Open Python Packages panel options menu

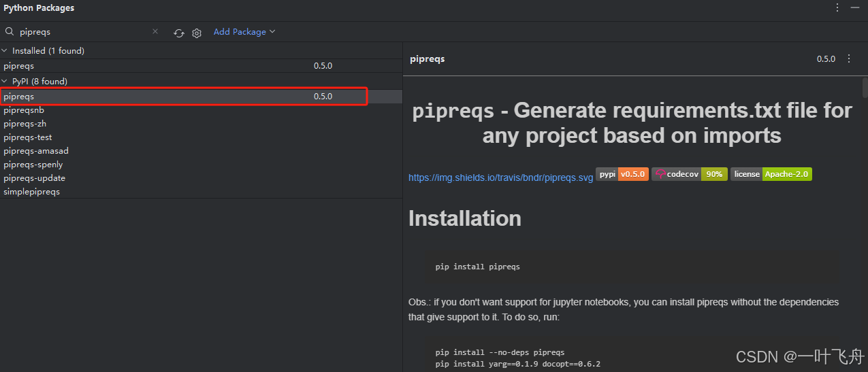837,7
